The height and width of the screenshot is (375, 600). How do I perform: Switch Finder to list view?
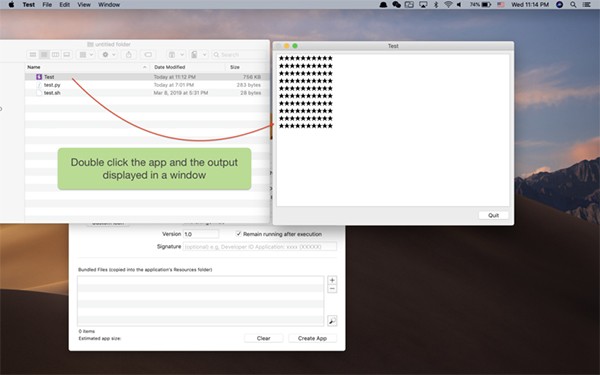coord(44,55)
